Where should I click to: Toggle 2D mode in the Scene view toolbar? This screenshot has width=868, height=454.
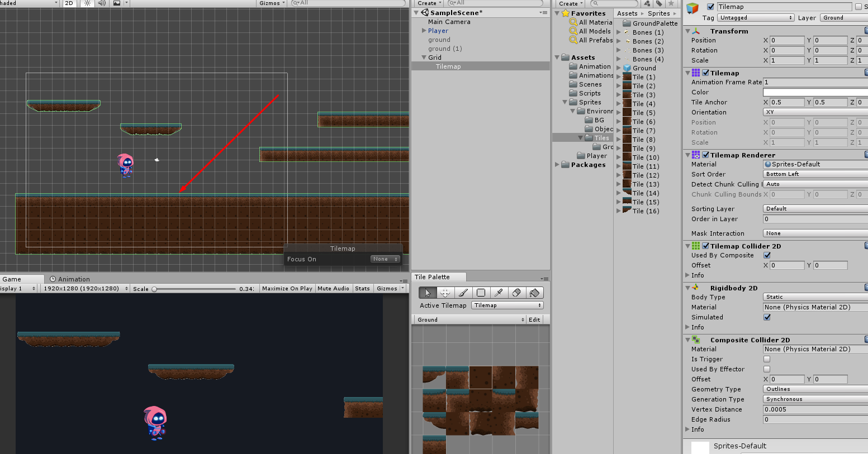[x=68, y=3]
